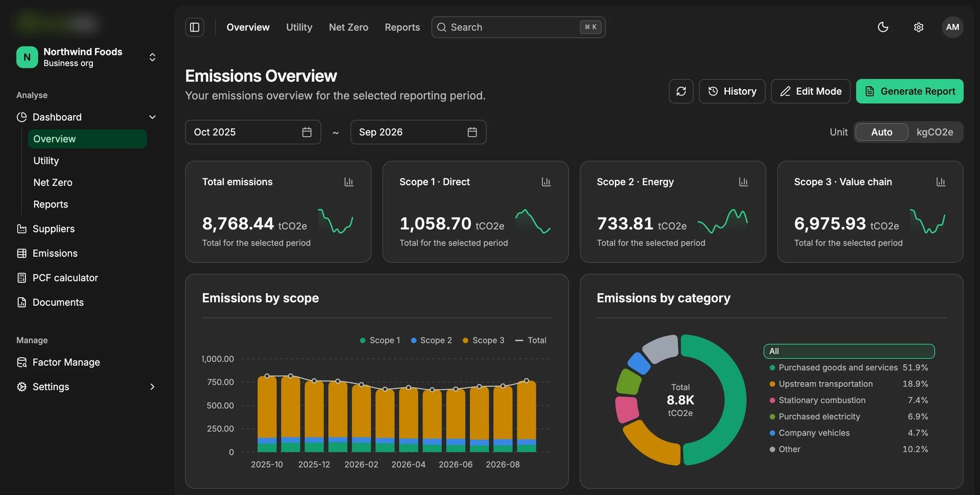Open the calendar icon in the Sep 2026 field
Screen dimensions: 980x495
pos(472,132)
